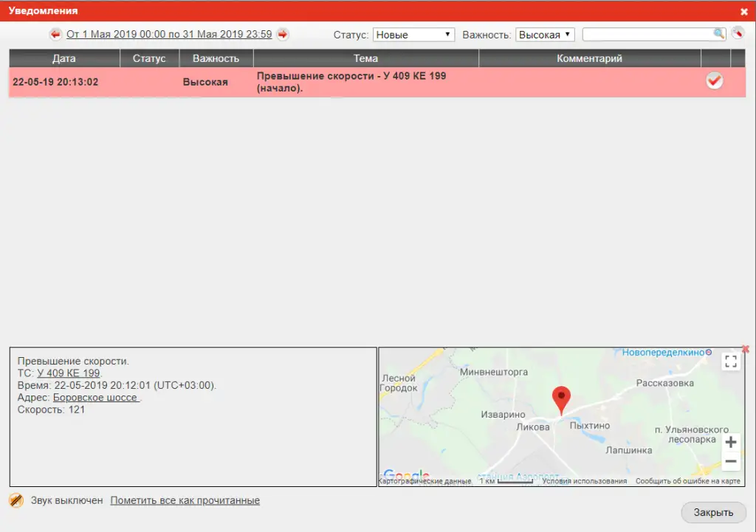Go to previous period with left red arrow
This screenshot has width=756, height=532.
coord(55,35)
